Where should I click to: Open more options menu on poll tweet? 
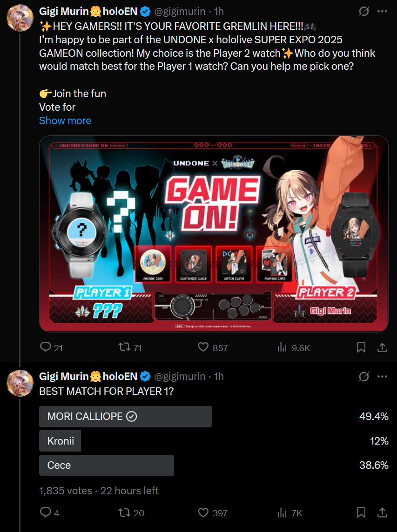pos(382,376)
